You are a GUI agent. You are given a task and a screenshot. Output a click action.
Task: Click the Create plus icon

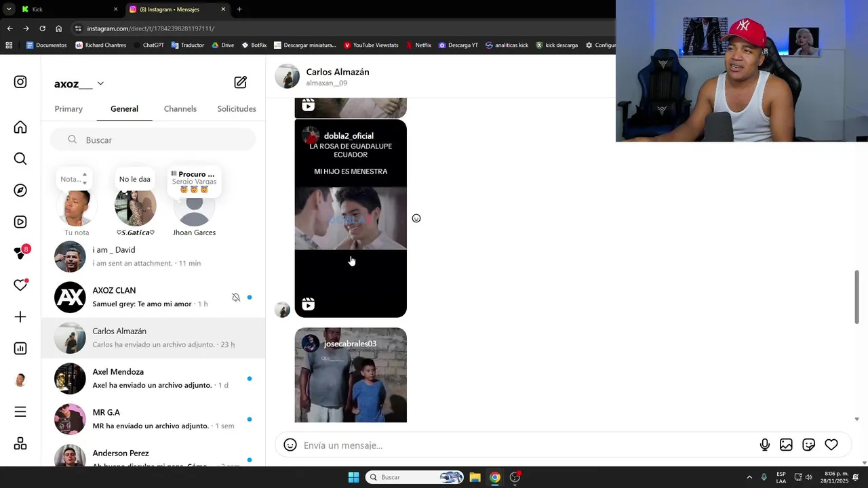[20, 317]
